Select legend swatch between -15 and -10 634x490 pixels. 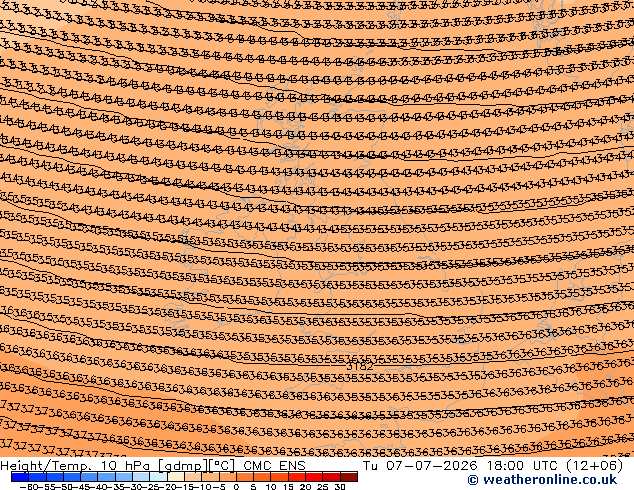click(x=193, y=477)
